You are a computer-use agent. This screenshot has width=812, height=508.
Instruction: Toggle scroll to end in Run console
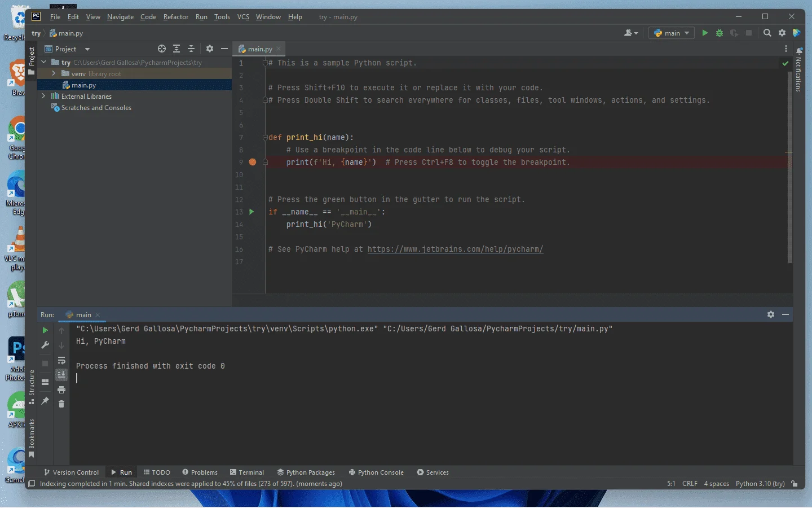61,375
